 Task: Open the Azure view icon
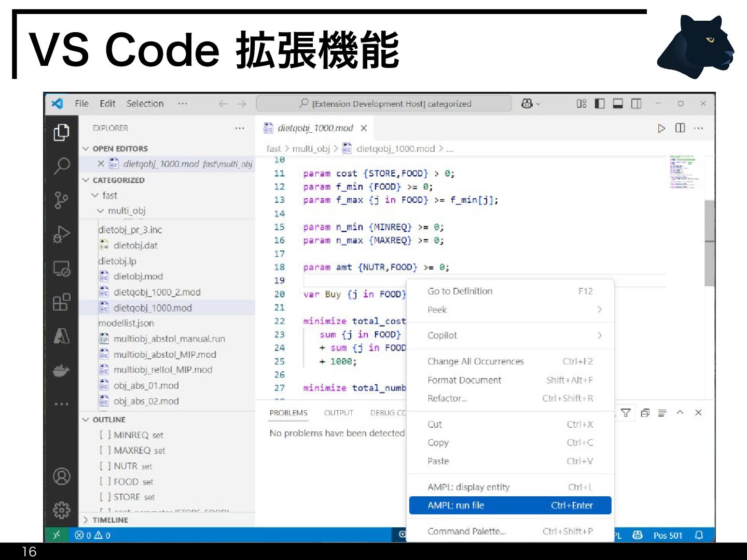coord(61,337)
